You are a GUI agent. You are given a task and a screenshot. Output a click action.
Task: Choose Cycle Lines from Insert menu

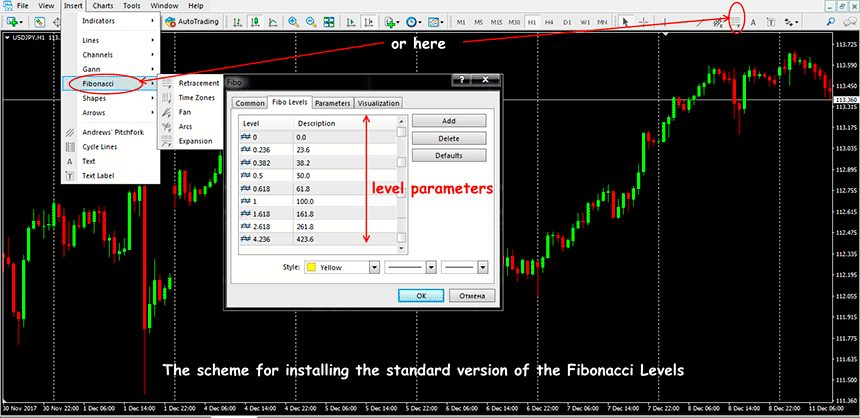tap(111, 147)
